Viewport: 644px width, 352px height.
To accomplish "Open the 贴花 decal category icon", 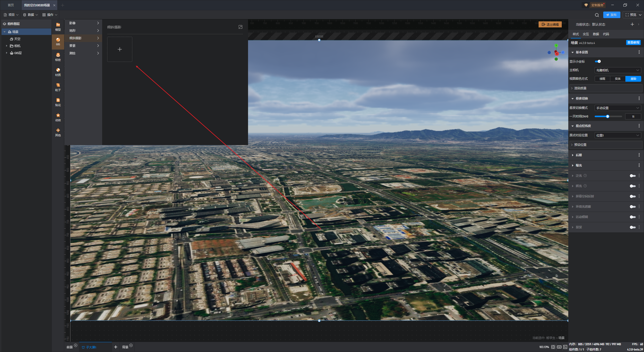I will point(58,102).
